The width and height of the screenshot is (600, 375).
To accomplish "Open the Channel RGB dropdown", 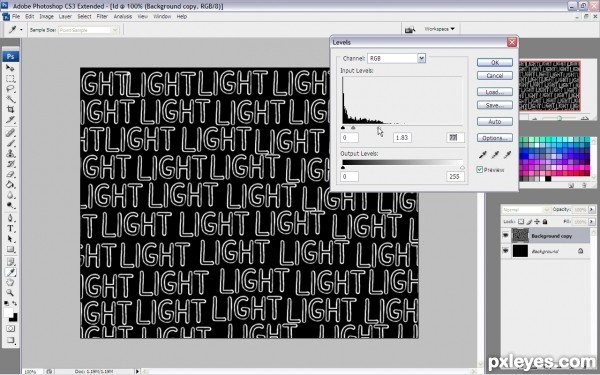I will click(x=396, y=58).
